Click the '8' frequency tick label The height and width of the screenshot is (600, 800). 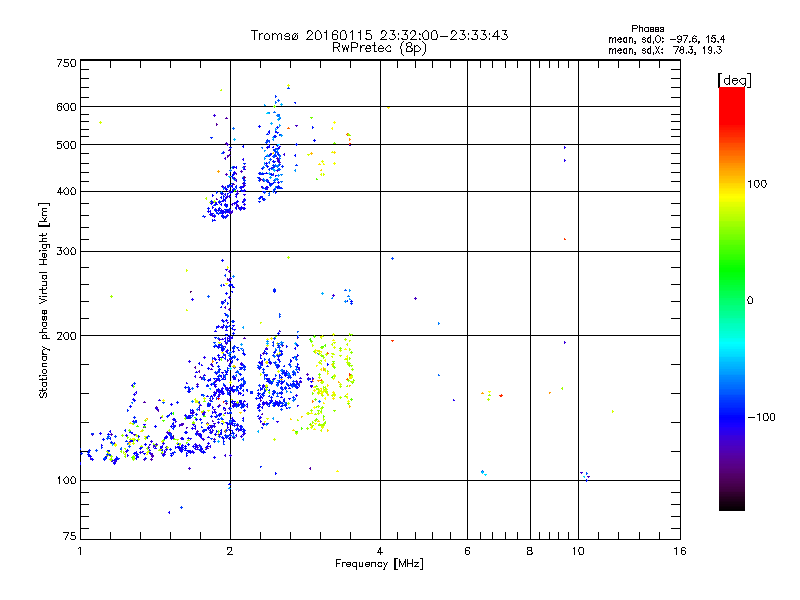530,551
